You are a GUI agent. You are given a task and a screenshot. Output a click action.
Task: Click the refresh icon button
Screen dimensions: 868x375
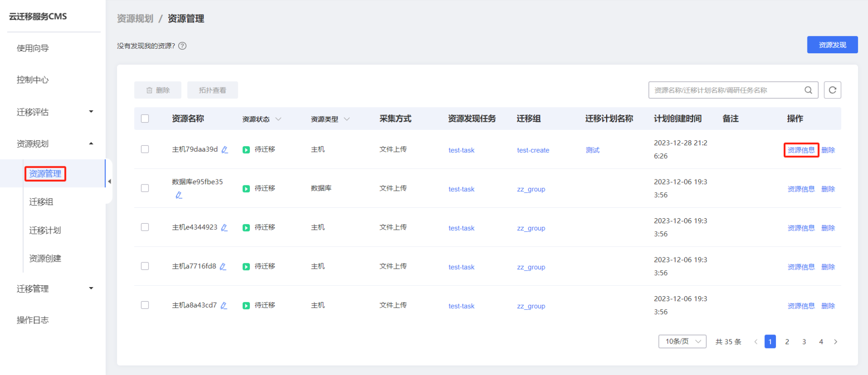pos(832,90)
